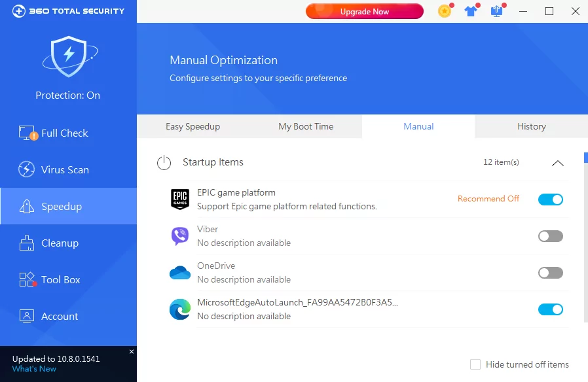
Task: Open Full Check from the sidebar
Action: [x=68, y=133]
